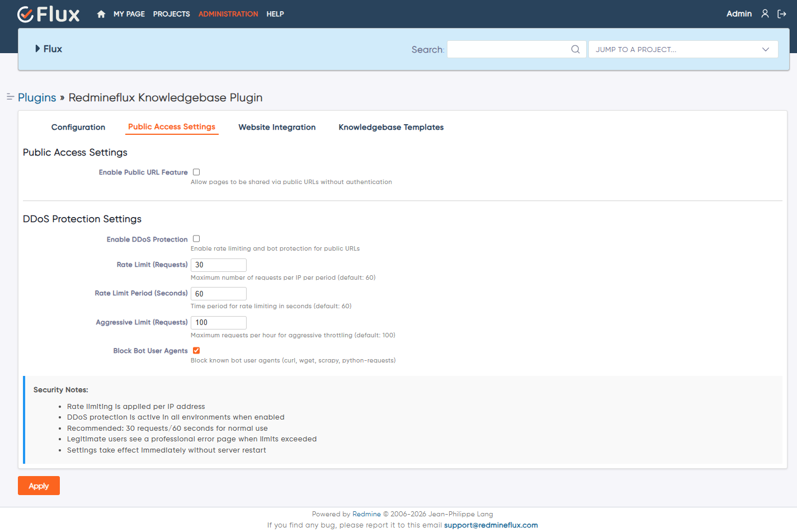Click 'DDoS protection is active in all environments' note

point(176,417)
